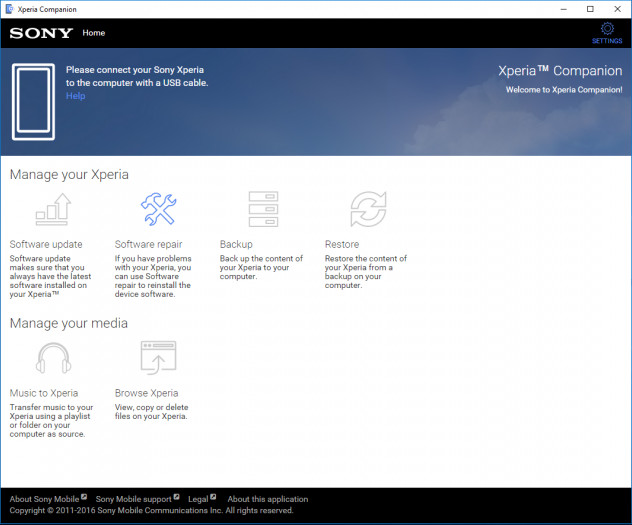Image resolution: width=632 pixels, height=525 pixels.
Task: Click About this application
Action: 267,499
